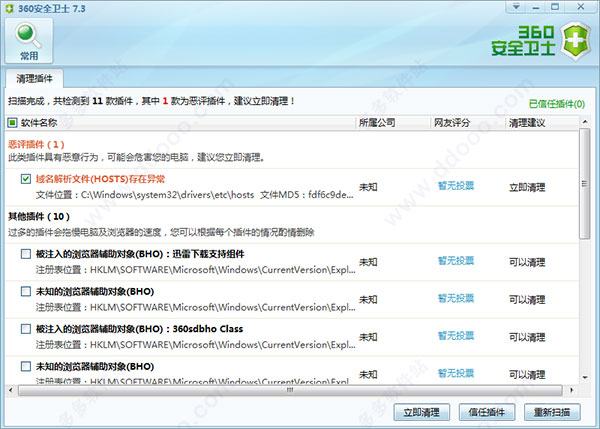Minimize the 360安全卫士 window
The height and width of the screenshot is (429, 600).
coord(536,7)
